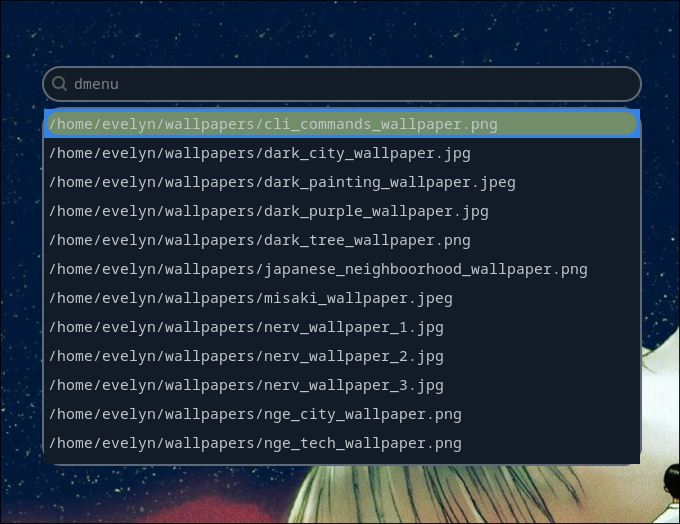Choose dark_city_wallpaper.jpg from the list
This screenshot has height=524, width=680.
(260, 154)
